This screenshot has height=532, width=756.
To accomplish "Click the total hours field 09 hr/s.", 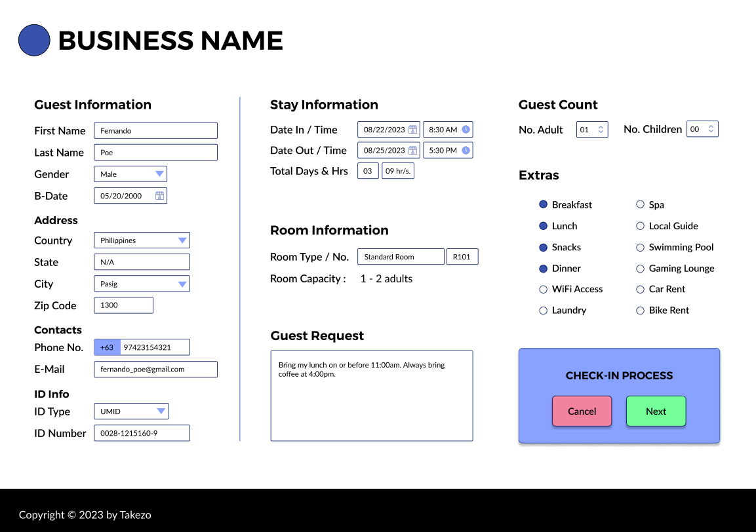I will click(x=398, y=170).
